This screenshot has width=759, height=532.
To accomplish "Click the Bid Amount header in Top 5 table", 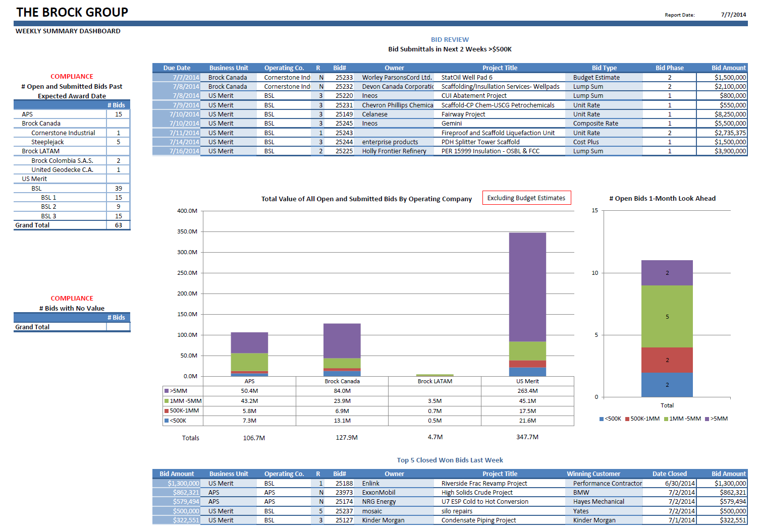I will pos(178,474).
